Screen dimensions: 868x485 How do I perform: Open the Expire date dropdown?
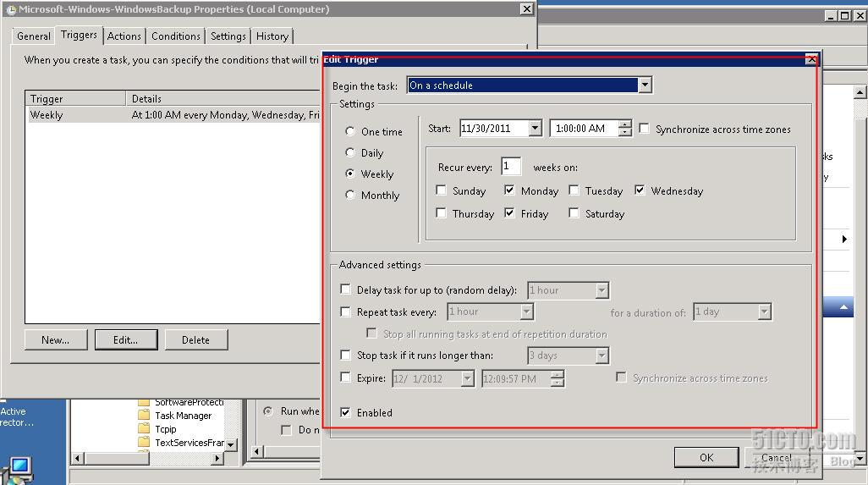[x=468, y=378]
